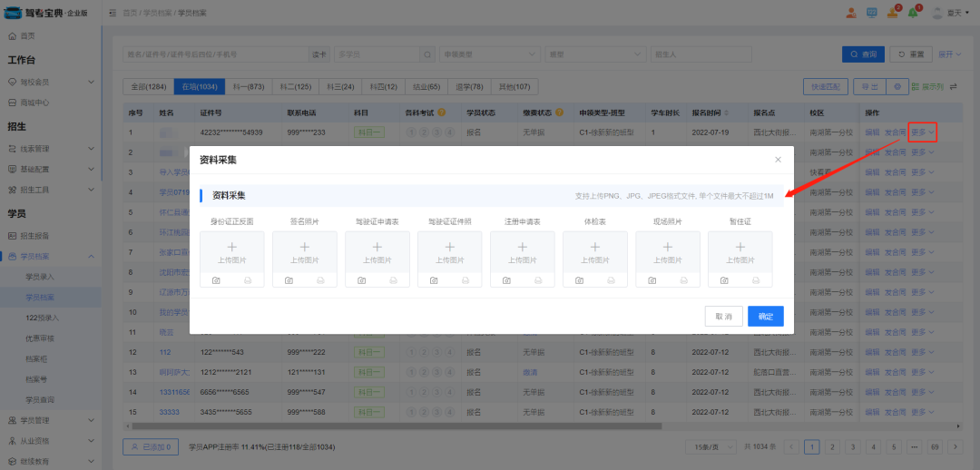Sort by 报名时间 column arrows

[726, 113]
